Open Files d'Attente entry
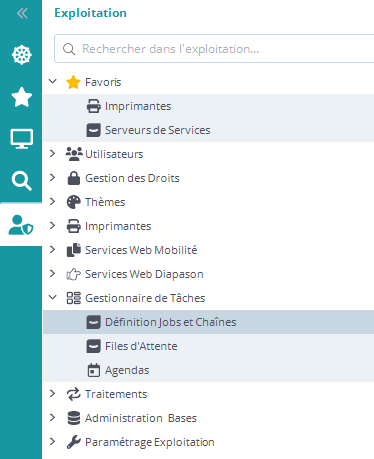374x459 pixels. [x=209, y=346]
